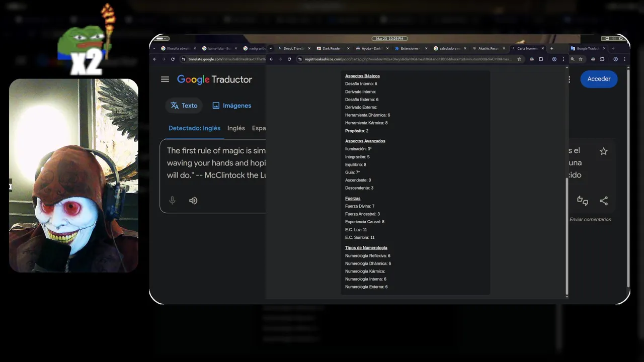Open a new tab next to Carta Numero
644x362 pixels.
click(x=552, y=48)
